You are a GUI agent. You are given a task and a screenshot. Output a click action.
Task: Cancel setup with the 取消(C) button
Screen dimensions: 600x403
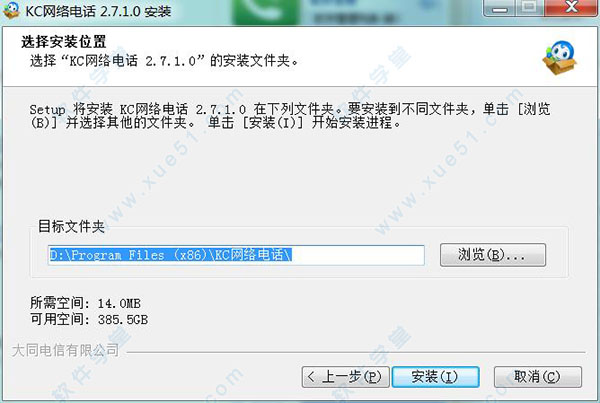pyautogui.click(x=538, y=377)
